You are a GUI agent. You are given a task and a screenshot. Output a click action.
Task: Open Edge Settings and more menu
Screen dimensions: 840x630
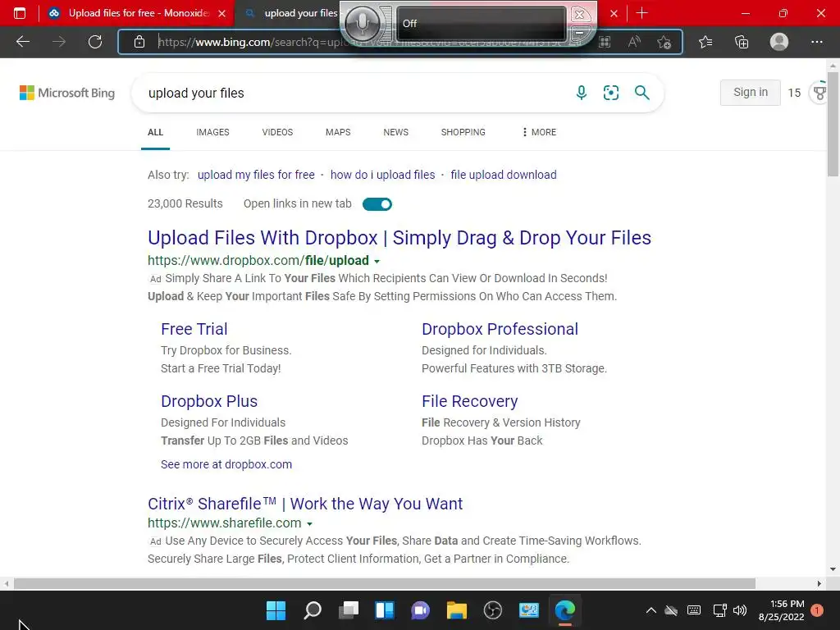pos(816,42)
